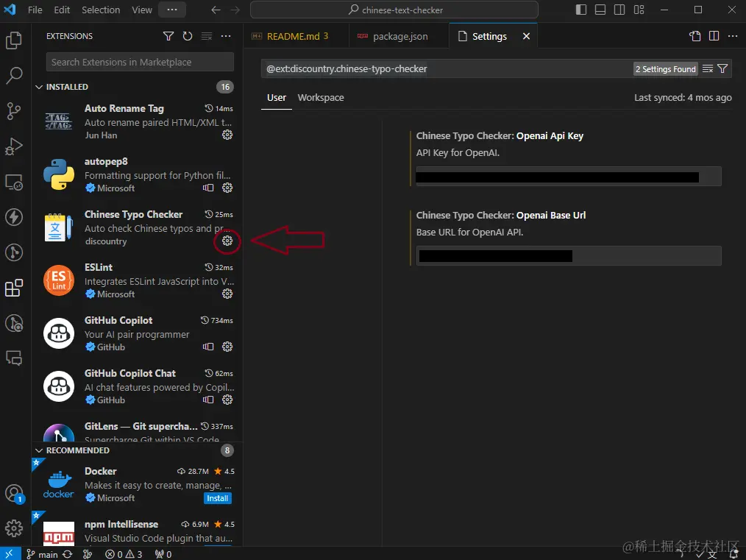Clear extensions search results
Screen dimensions: 746x560
tap(207, 36)
